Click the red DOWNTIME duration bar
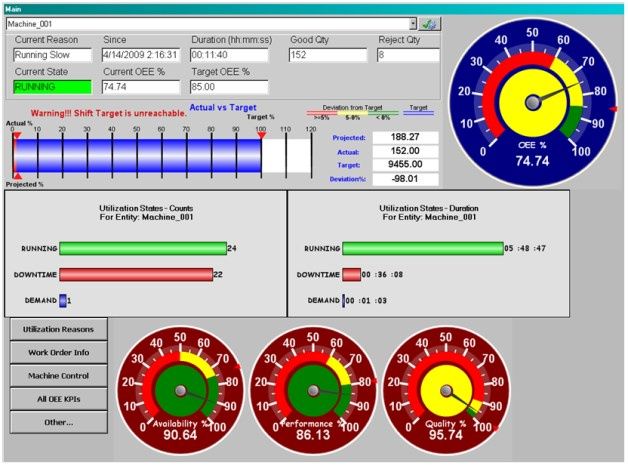This screenshot has height=466, width=628. 352,275
